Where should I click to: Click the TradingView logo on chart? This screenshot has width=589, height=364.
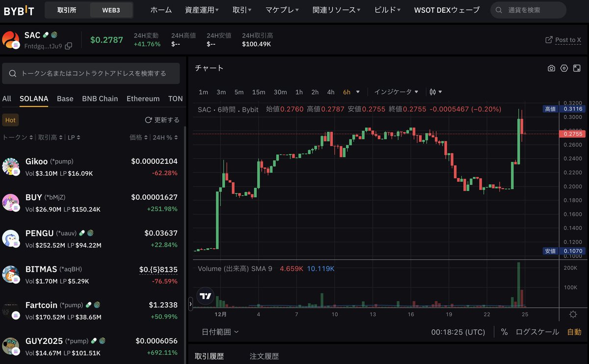206,296
